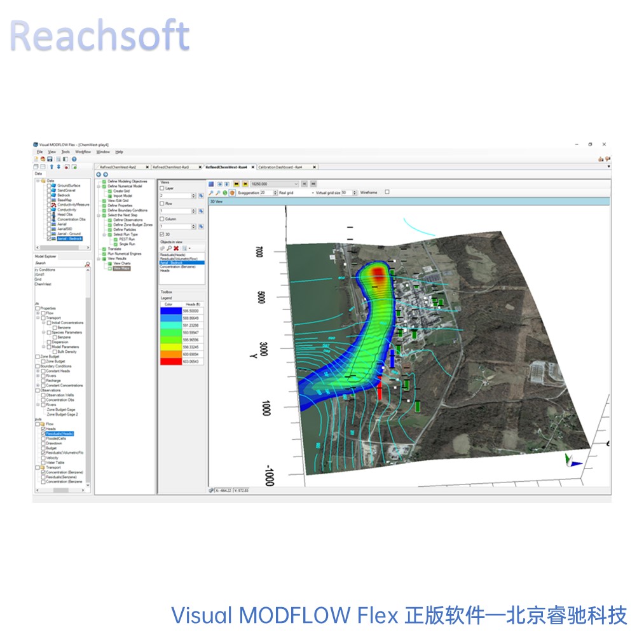Screen dimensions: 644x644
Task: Enable the Row view checkbox
Action: point(162,203)
